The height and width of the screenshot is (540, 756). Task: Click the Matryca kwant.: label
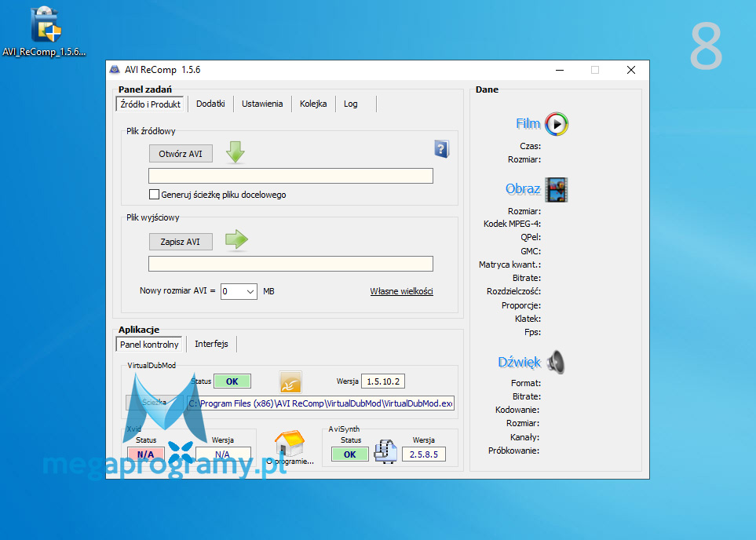[509, 265]
